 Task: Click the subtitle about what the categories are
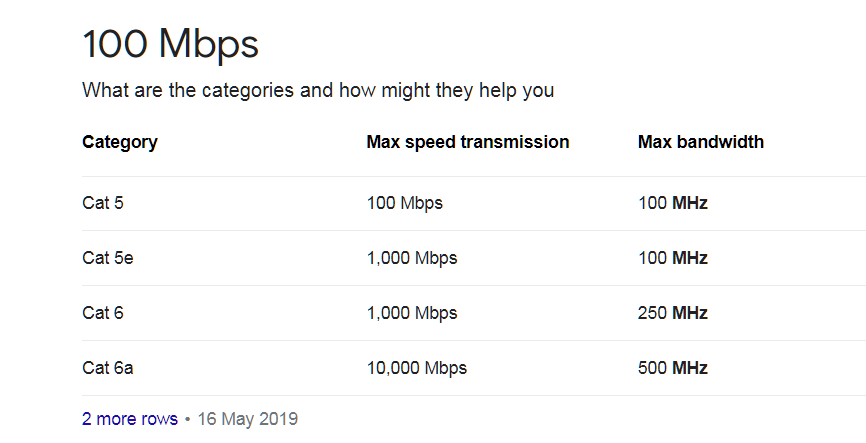[317, 91]
